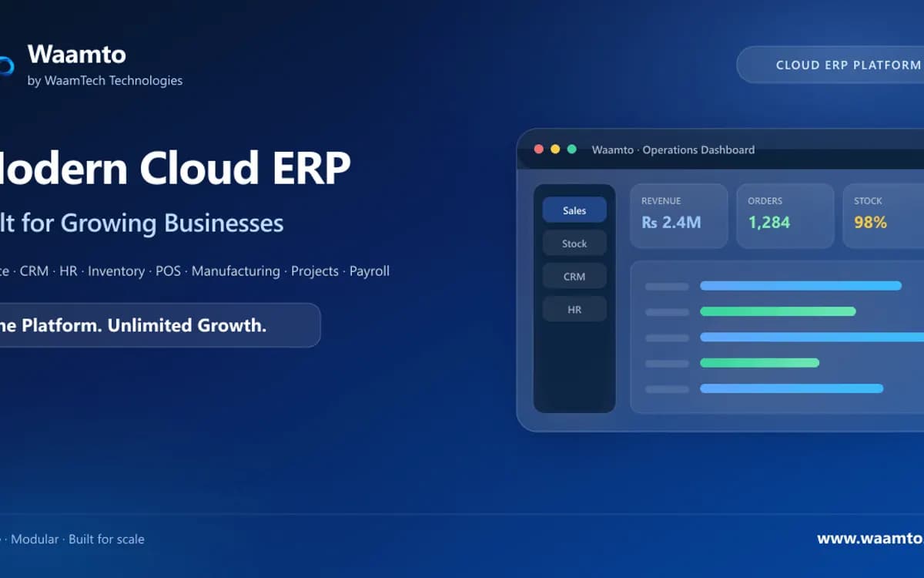Click 'Built for scale' footer text

(x=106, y=539)
